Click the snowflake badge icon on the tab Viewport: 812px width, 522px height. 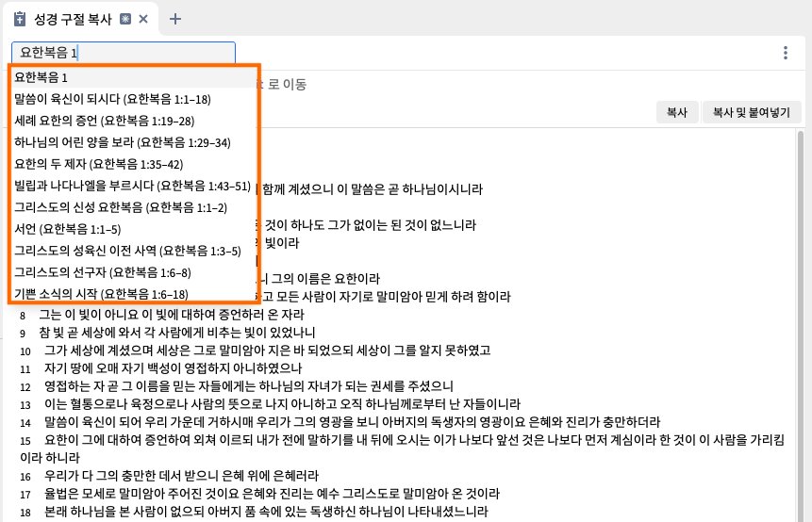125,19
